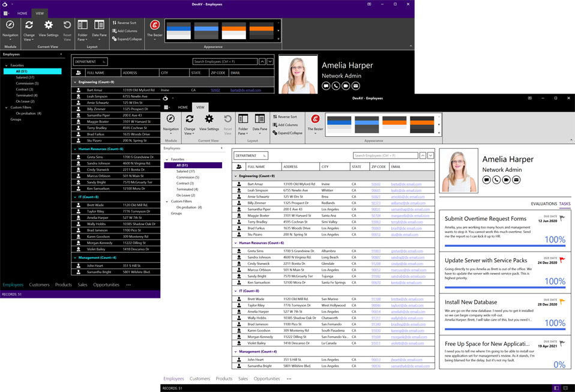
Task: Toggle flag on Install New Database task
Action: pyautogui.click(x=562, y=301)
